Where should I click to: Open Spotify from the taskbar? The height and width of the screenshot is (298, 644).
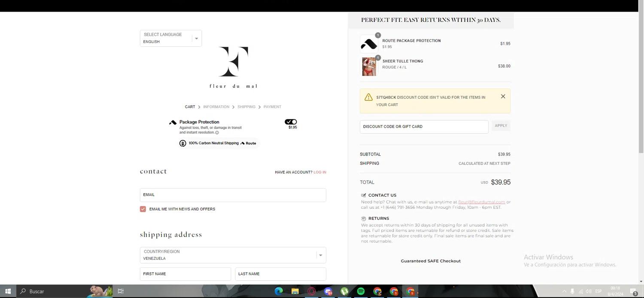(x=361, y=291)
